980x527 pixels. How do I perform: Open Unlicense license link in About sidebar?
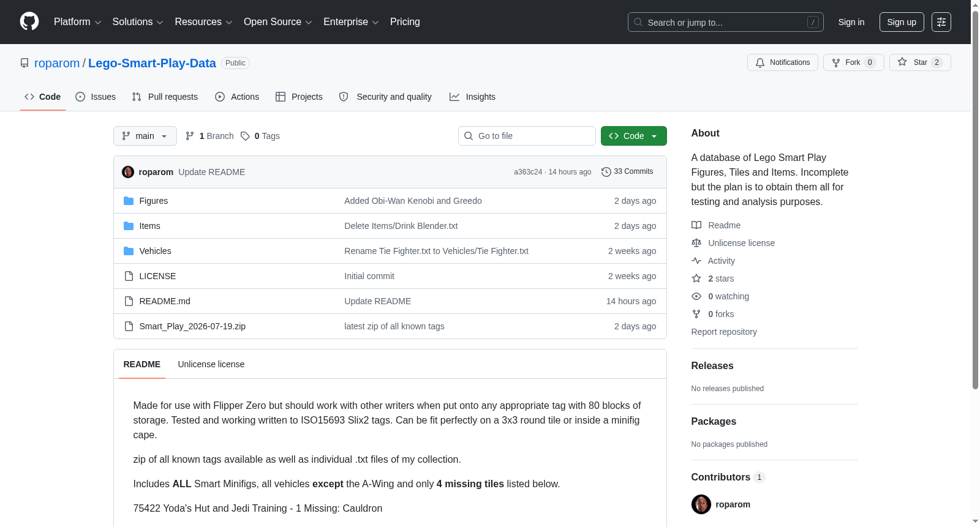[x=733, y=243]
